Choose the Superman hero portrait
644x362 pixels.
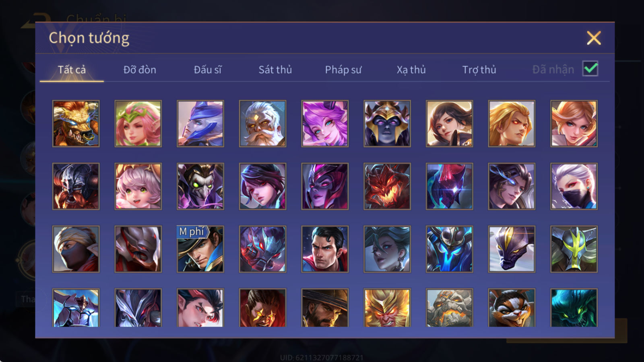[x=325, y=249]
